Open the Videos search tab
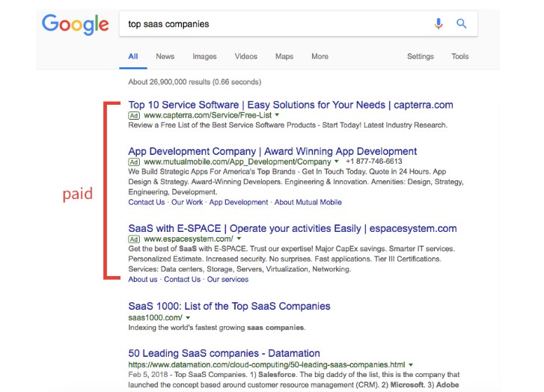The height and width of the screenshot is (392, 544). point(245,56)
